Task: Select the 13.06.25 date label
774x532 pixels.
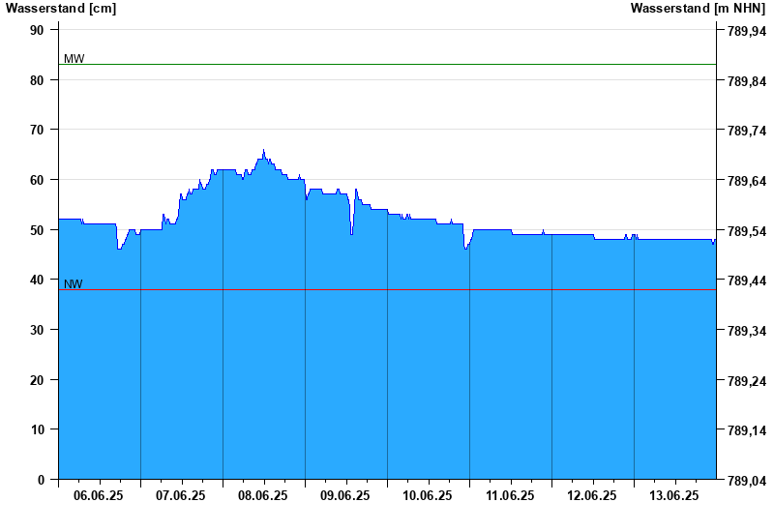Action: [x=674, y=496]
